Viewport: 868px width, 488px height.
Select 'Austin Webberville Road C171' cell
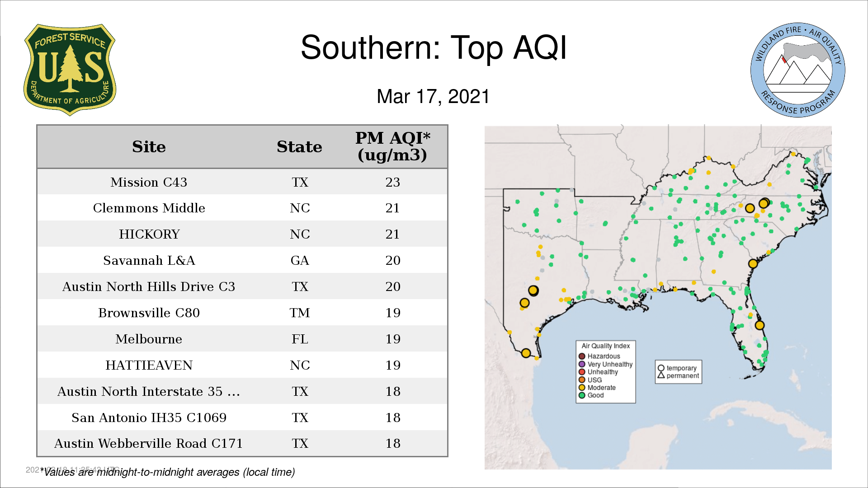(x=149, y=443)
